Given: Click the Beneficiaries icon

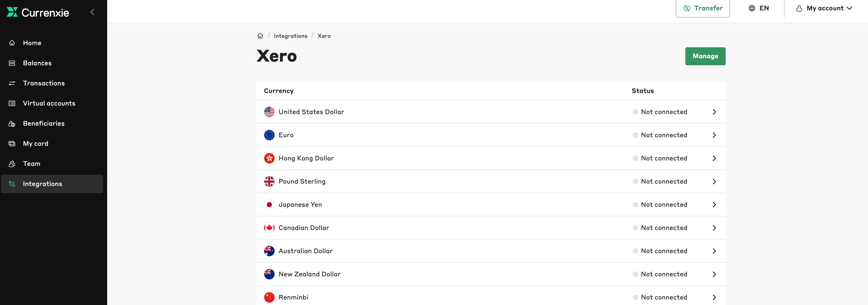Looking at the screenshot, I should (12, 124).
